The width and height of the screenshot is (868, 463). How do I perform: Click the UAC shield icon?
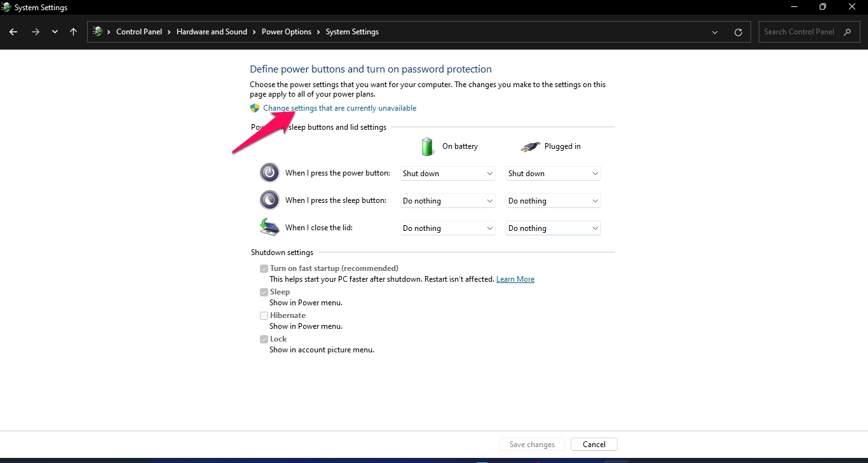tap(255, 108)
